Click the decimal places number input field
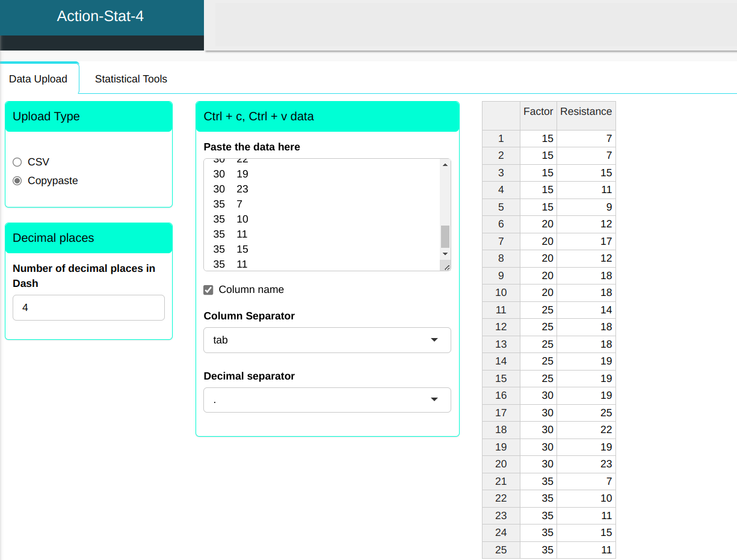The image size is (737, 560). pos(88,307)
